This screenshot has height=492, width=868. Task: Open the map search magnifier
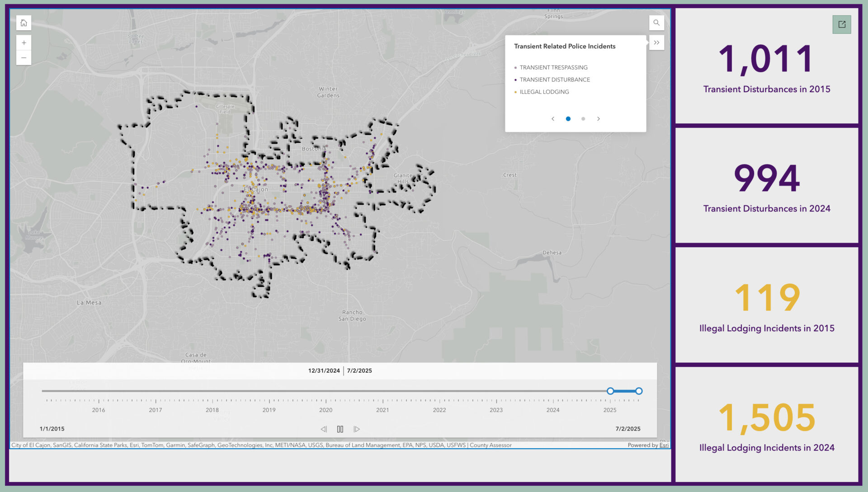(656, 23)
